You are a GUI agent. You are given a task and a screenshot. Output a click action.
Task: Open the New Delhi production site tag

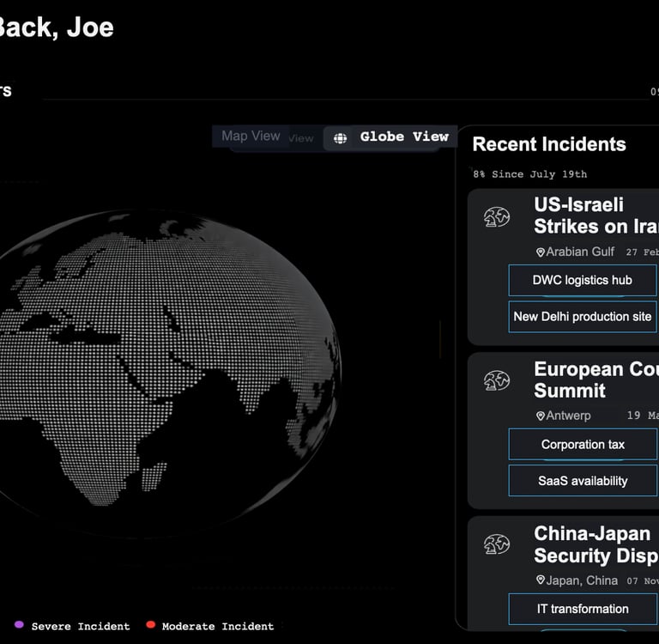click(582, 316)
